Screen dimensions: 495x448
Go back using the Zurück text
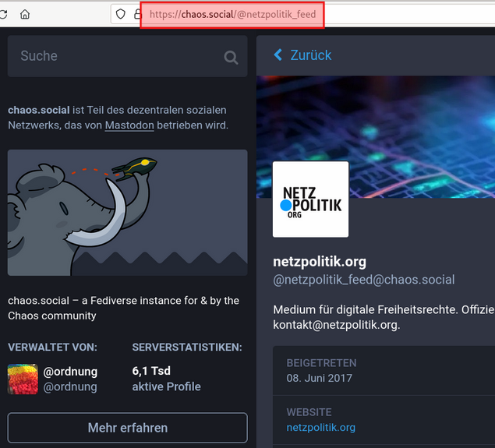[310, 55]
